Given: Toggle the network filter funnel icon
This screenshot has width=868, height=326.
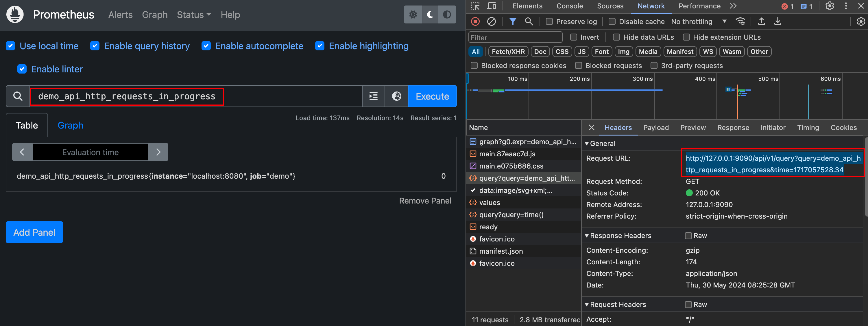Looking at the screenshot, I should 513,22.
